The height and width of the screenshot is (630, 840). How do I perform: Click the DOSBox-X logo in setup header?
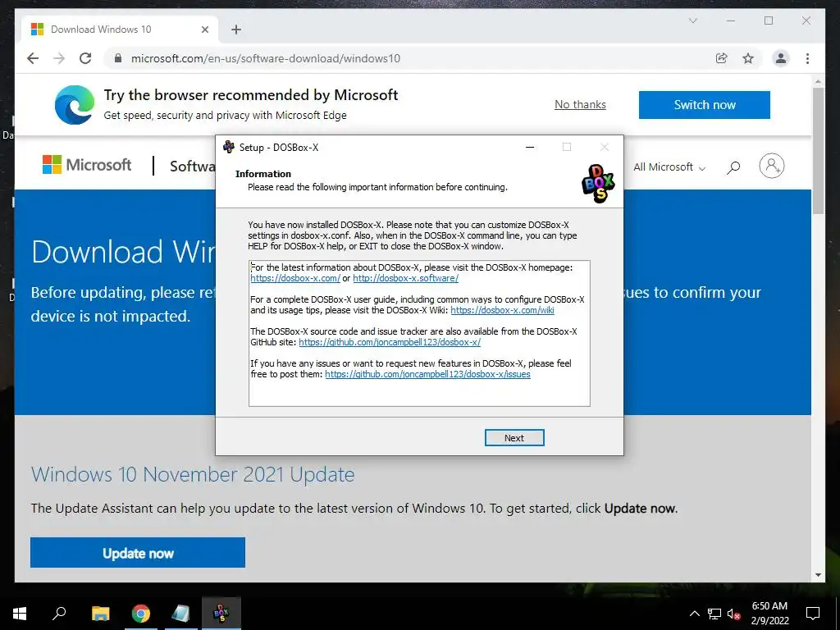[598, 183]
